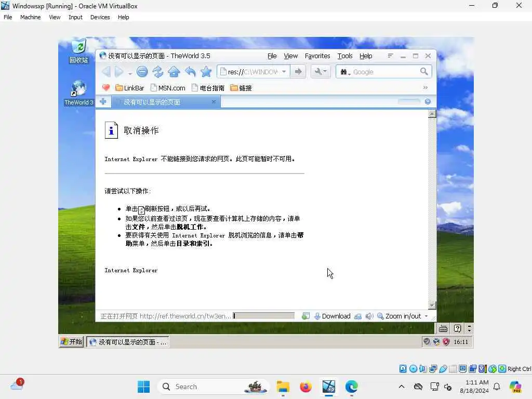Open the 电台指南 bookmark
The height and width of the screenshot is (399, 532).
pyautogui.click(x=208, y=88)
